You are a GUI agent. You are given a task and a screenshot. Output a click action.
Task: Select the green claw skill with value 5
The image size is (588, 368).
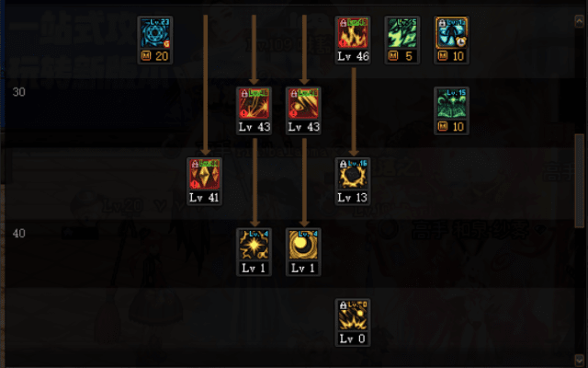tap(402, 33)
